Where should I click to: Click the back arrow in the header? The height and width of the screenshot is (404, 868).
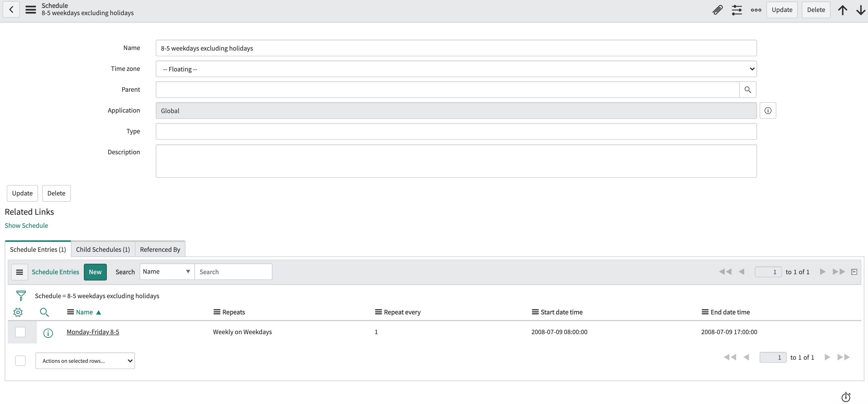[11, 9]
